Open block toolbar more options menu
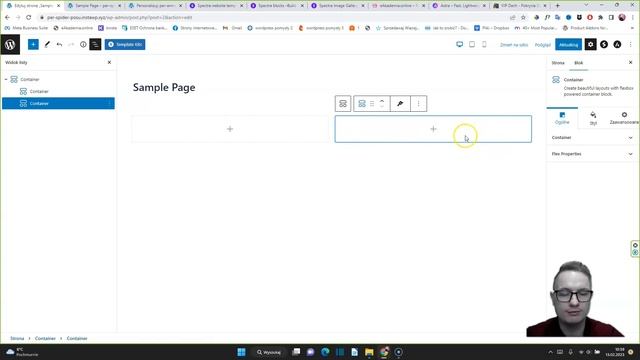 (x=418, y=104)
